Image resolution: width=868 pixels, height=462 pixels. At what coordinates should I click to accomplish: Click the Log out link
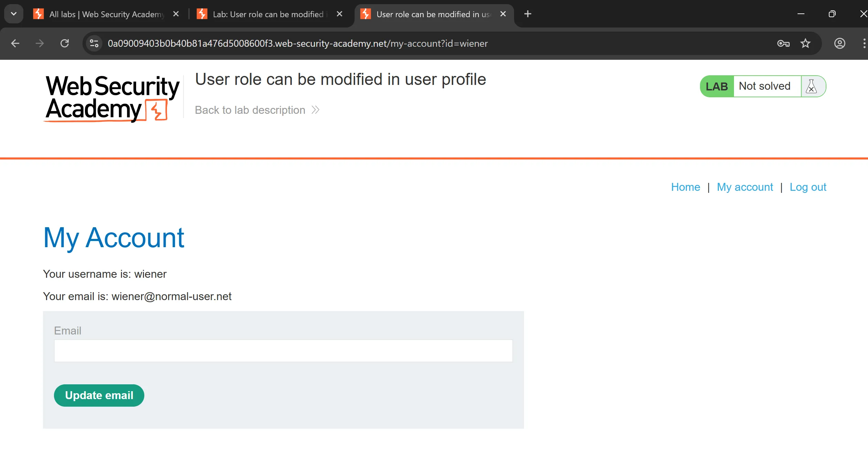point(808,187)
